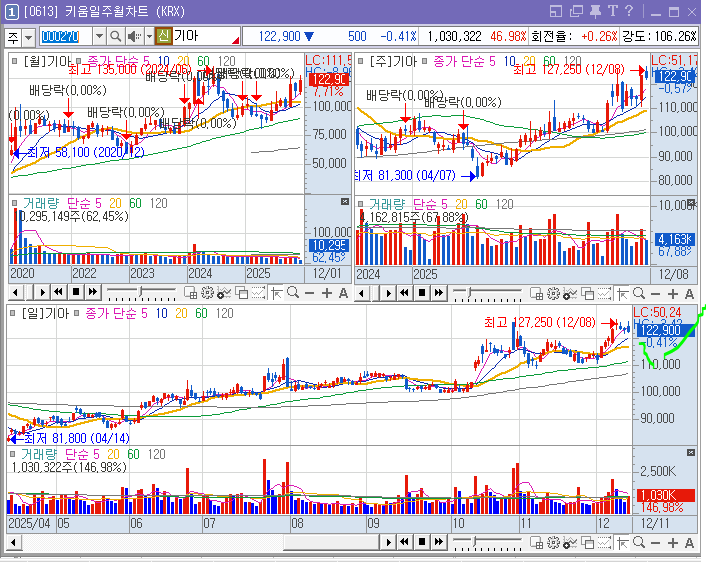Click stock code input field 000270
Screen dimensions: 706x562
pos(66,36)
